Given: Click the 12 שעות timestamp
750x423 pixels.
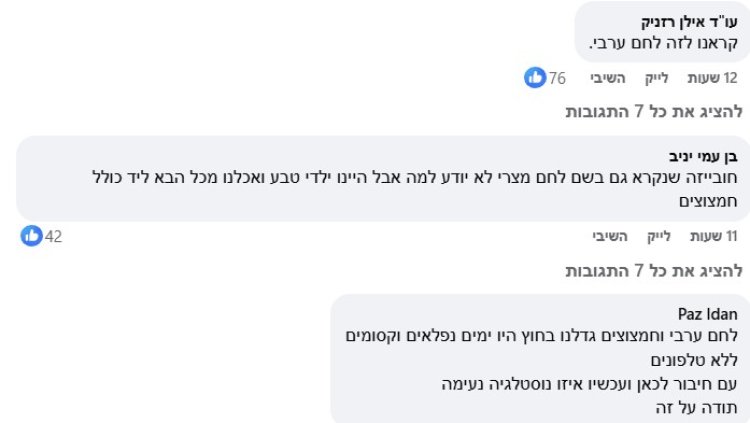Looking at the screenshot, I should point(712,78).
